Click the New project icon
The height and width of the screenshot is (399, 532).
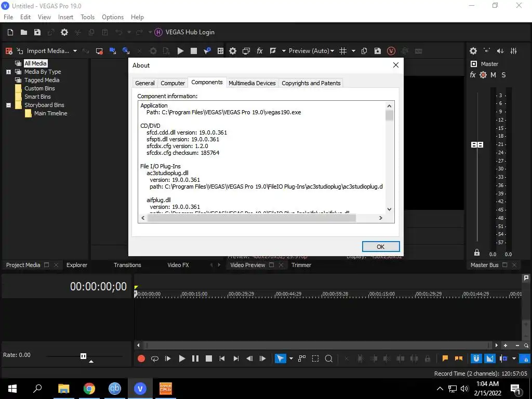coord(10,32)
